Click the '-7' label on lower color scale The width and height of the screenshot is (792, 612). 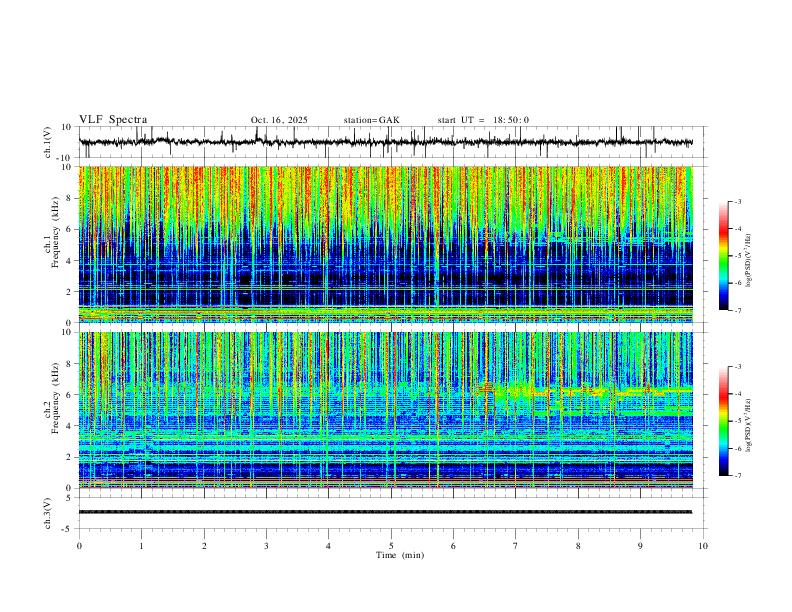737,476
